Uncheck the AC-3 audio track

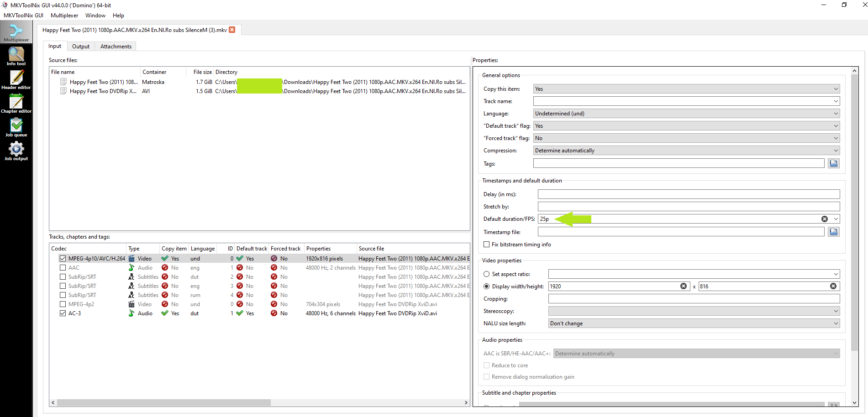(x=63, y=313)
